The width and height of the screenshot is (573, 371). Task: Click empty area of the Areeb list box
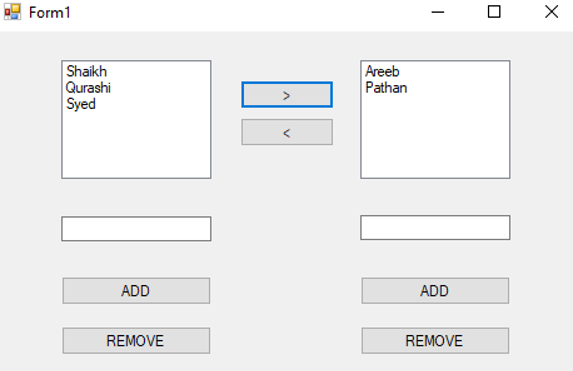(x=435, y=139)
